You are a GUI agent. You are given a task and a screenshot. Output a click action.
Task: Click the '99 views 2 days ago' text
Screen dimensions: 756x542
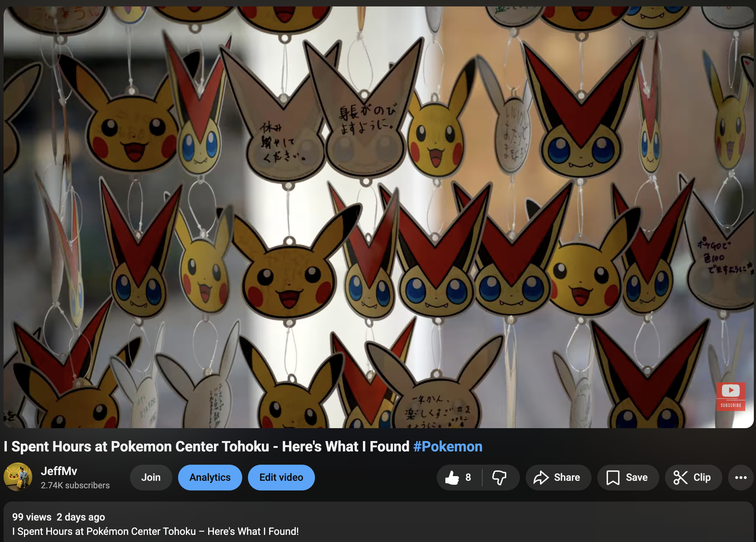tap(58, 517)
